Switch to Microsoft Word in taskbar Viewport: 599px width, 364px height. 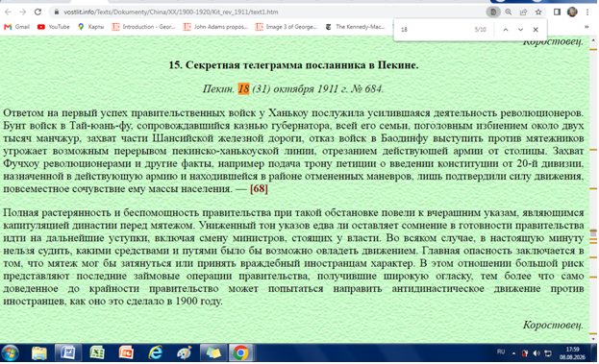pos(68,352)
